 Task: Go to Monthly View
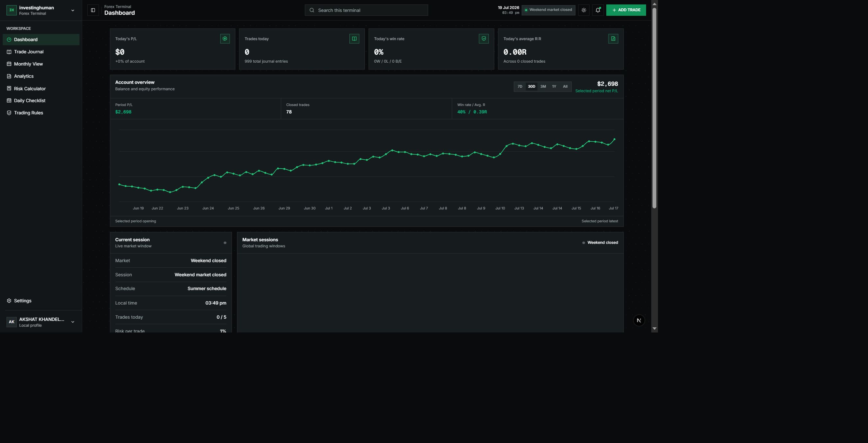pyautogui.click(x=41, y=64)
